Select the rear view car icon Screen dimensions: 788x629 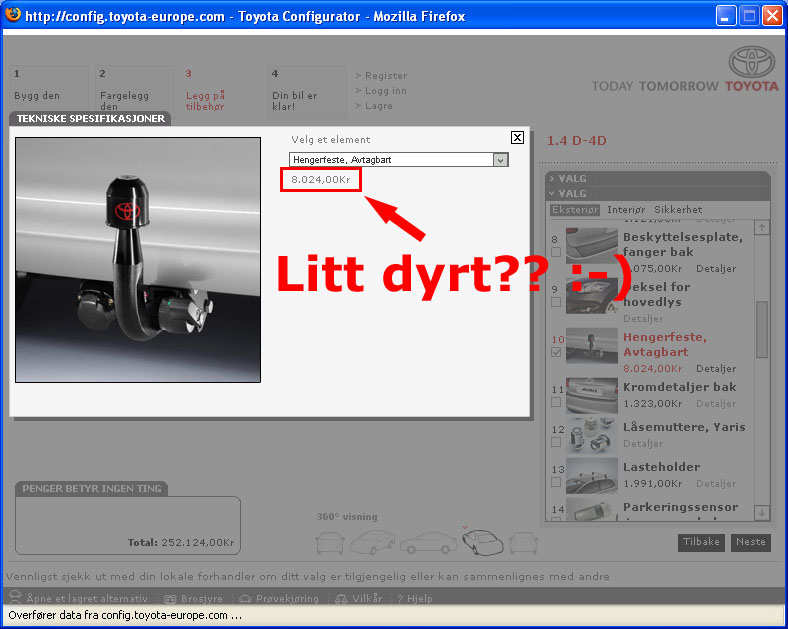tap(523, 544)
